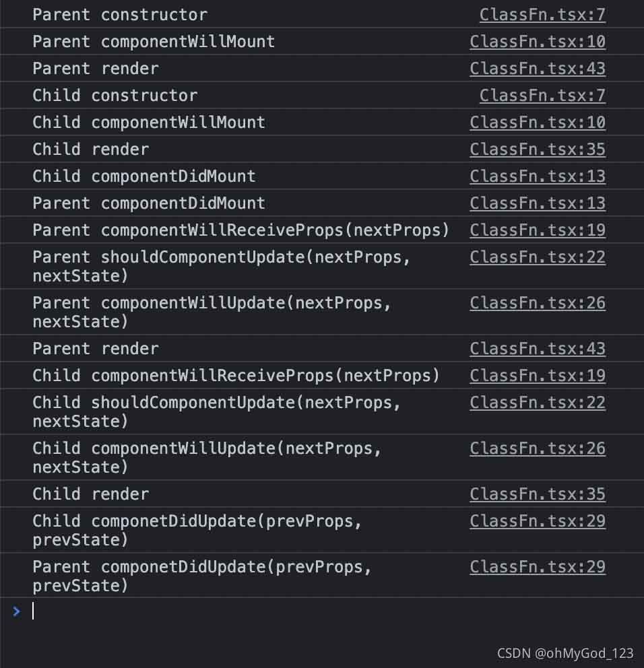Jump to source of Child shouldComponentUpdate
Viewport: 644px width, 668px height.
(538, 403)
